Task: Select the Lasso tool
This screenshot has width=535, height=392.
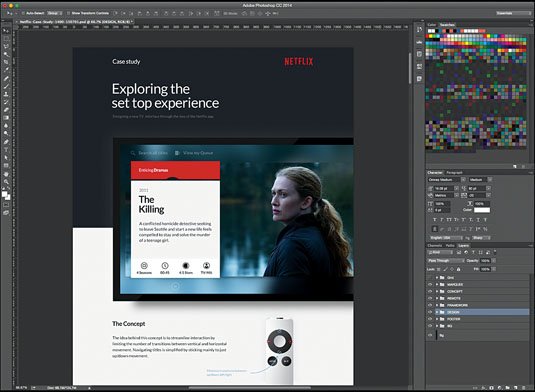Action: (x=6, y=46)
